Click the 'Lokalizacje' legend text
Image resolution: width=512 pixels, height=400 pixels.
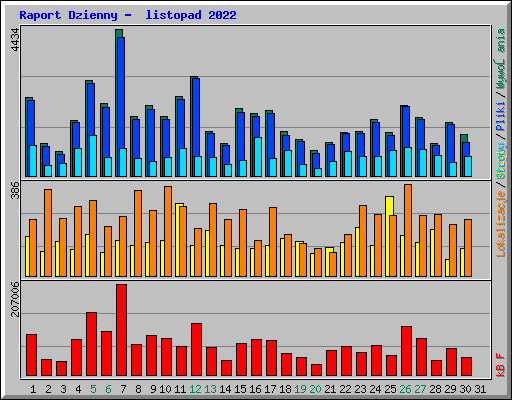(x=501, y=224)
